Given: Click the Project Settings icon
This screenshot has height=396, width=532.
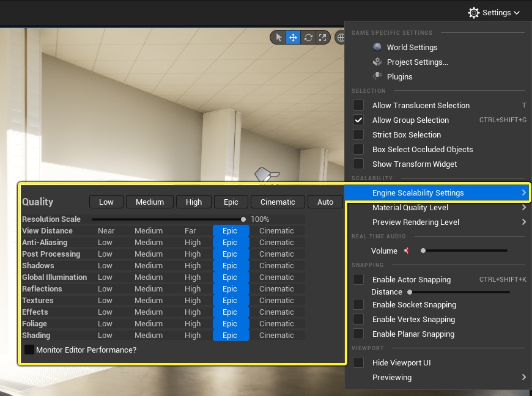Looking at the screenshot, I should 377,62.
